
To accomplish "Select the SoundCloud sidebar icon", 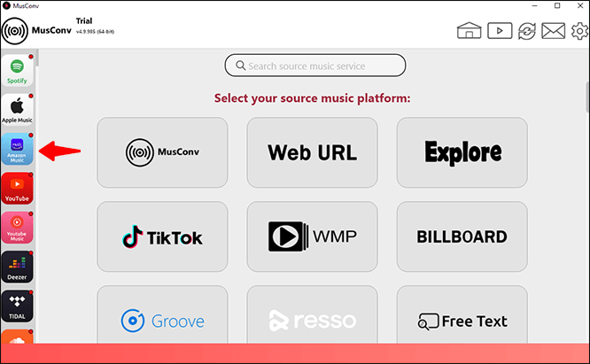I will point(17,337).
